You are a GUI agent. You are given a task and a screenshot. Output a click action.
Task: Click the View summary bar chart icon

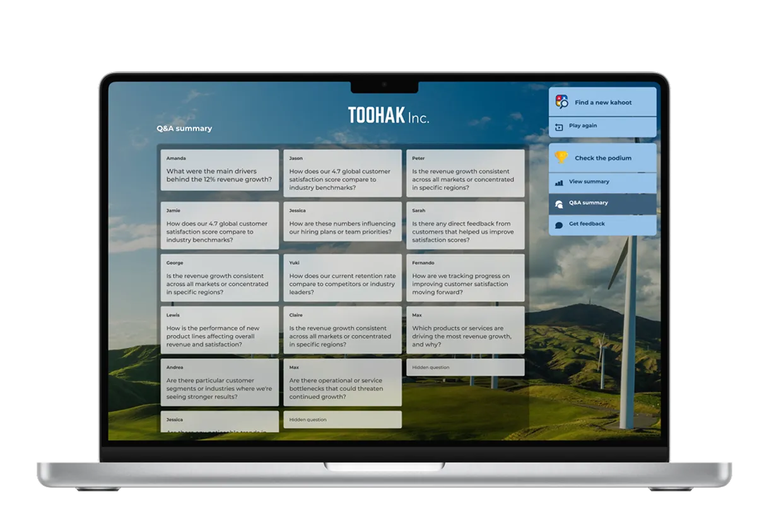(559, 182)
